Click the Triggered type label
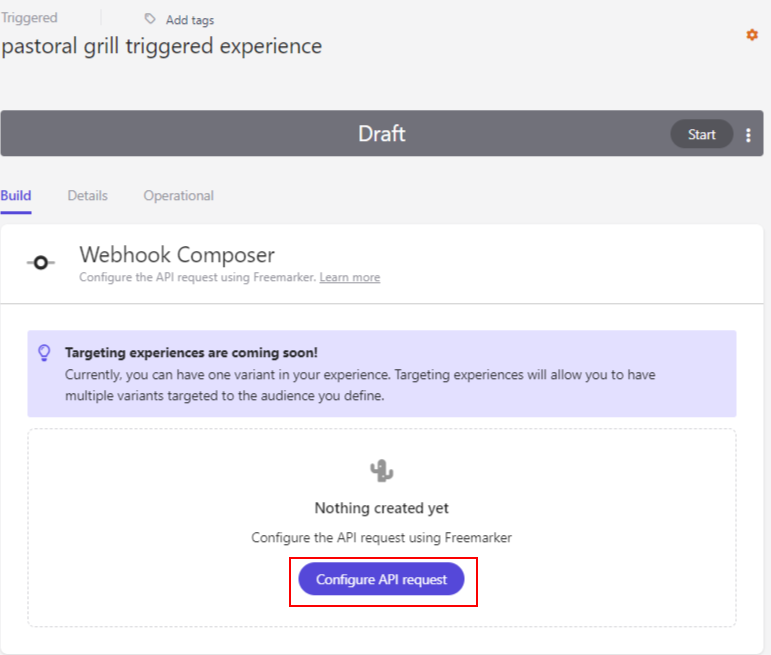 tap(29, 18)
